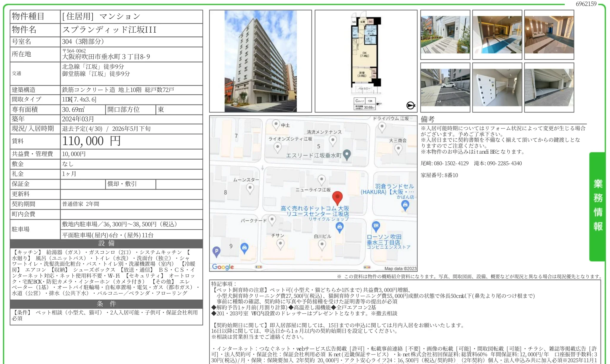Click the ライオンズシティ江坂 map pin
The image size is (610, 364).
click(x=277, y=147)
